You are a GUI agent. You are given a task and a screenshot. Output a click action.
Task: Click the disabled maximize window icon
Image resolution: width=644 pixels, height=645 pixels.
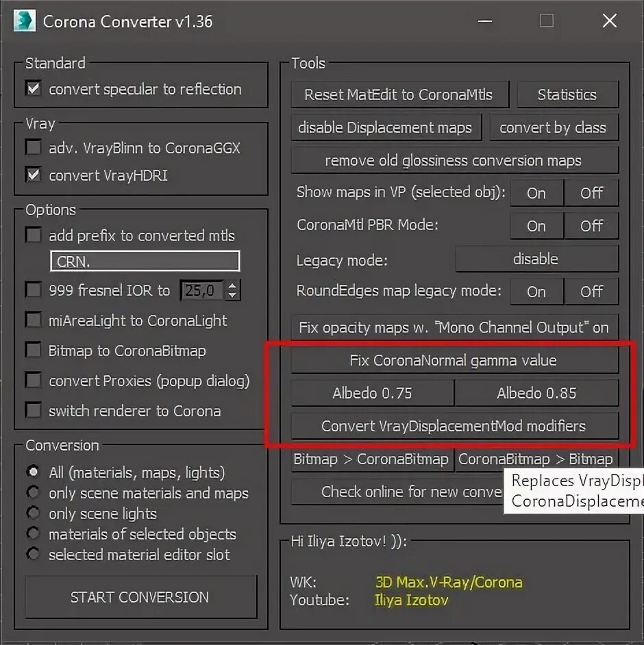tap(547, 21)
